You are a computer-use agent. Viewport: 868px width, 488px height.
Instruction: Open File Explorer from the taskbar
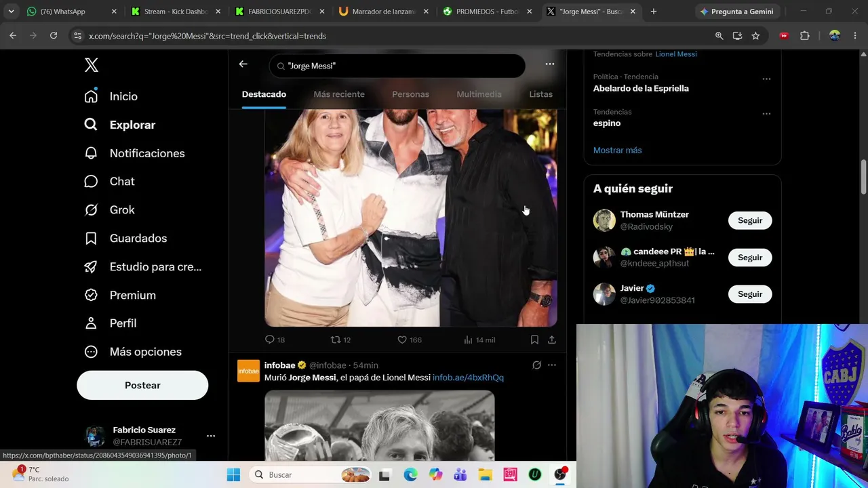(485, 475)
